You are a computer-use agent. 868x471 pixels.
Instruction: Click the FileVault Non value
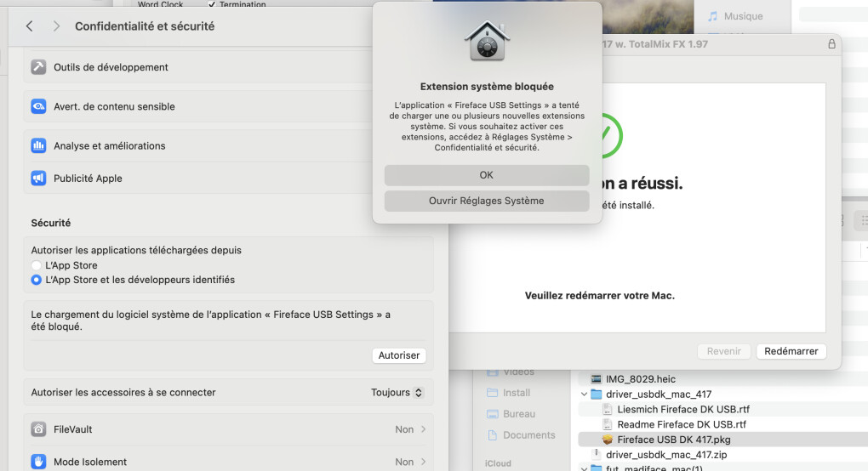tap(404, 429)
